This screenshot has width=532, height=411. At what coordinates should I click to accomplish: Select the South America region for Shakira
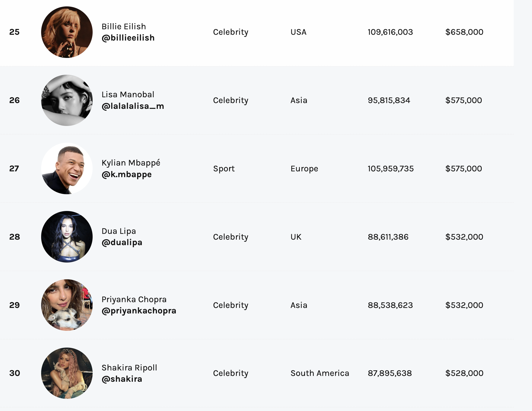[x=320, y=373]
